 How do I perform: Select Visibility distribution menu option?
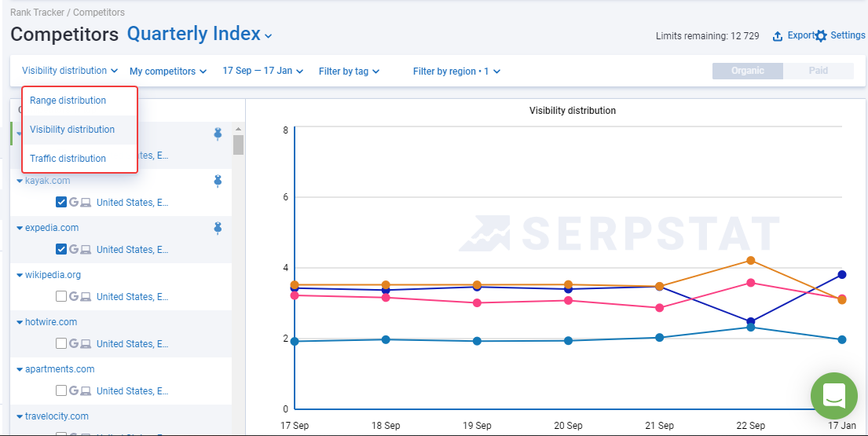(x=79, y=130)
